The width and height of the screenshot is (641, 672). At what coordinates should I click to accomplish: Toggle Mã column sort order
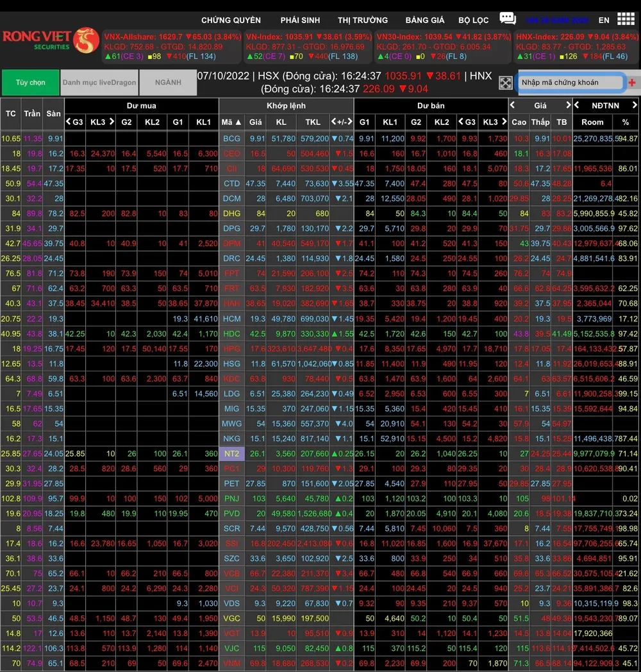(231, 122)
